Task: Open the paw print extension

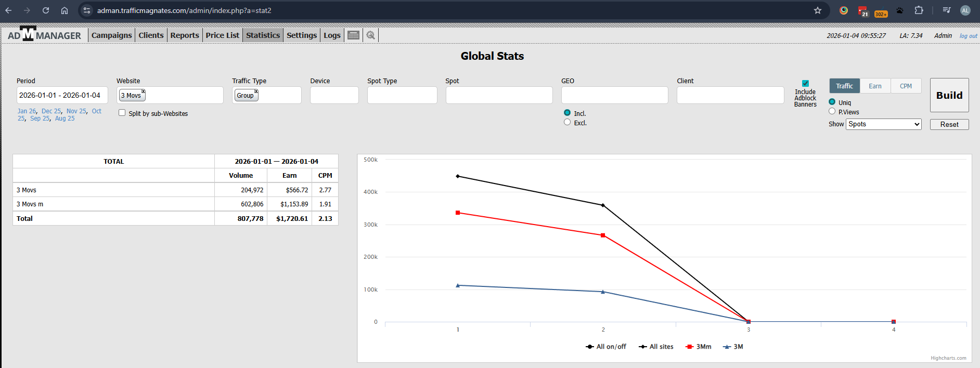Action: (899, 10)
